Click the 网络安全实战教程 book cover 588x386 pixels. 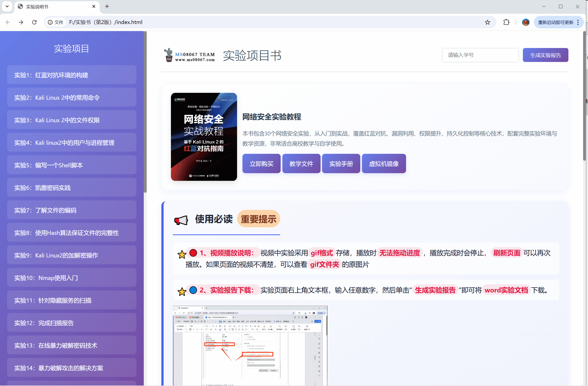[204, 137]
